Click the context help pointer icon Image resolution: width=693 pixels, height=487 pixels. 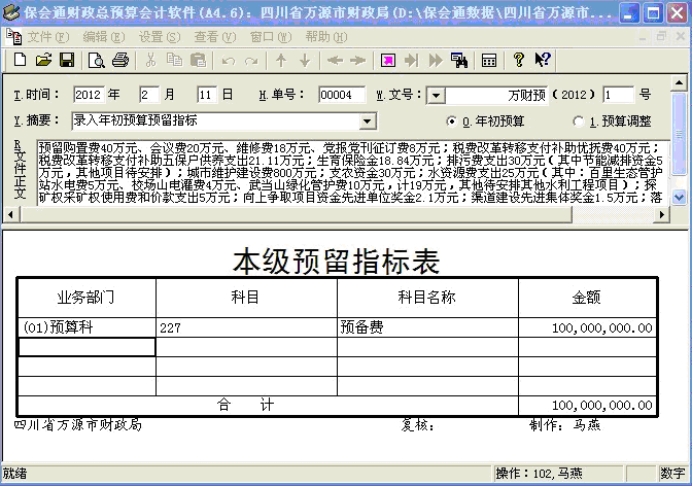tap(542, 60)
